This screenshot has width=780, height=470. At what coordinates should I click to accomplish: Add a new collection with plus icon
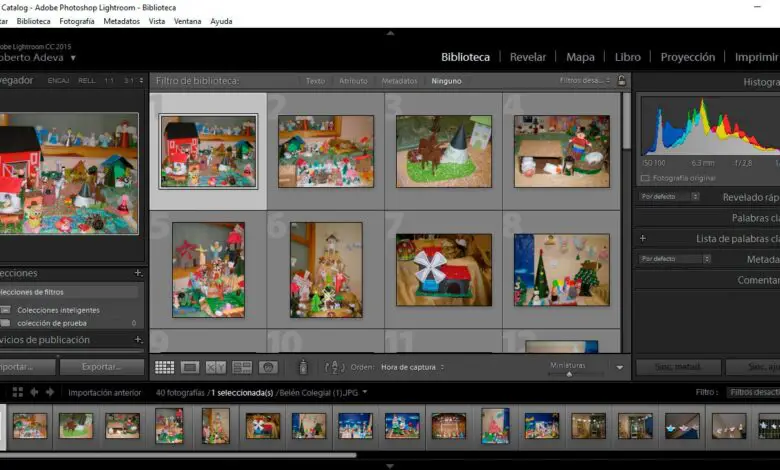pos(138,273)
